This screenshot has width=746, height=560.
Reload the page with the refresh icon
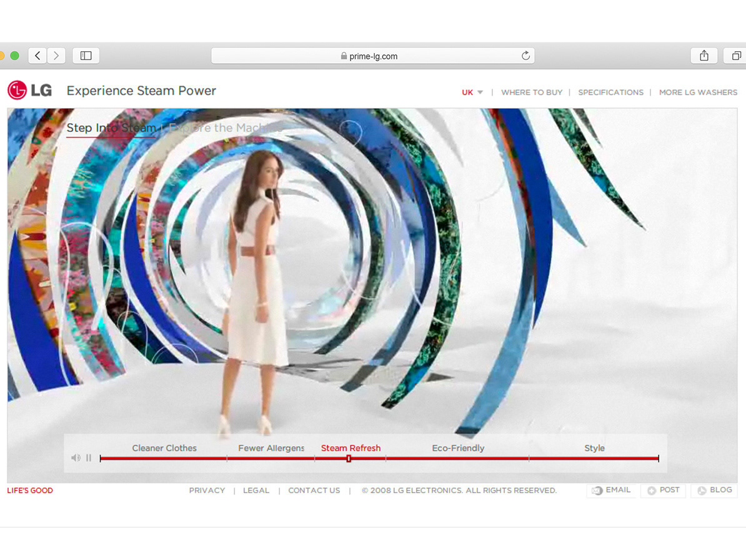click(x=525, y=56)
